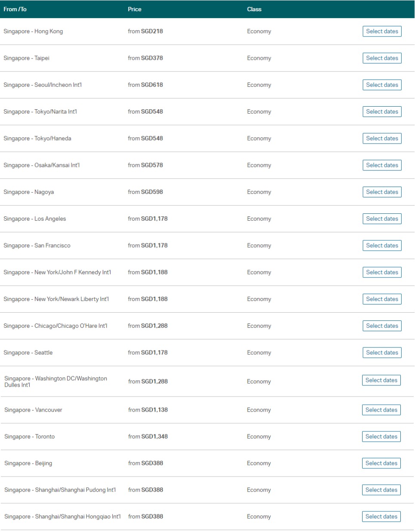Screen dimensions: 415x532
Task: Open date selection for Nagoya
Action: pyautogui.click(x=382, y=192)
